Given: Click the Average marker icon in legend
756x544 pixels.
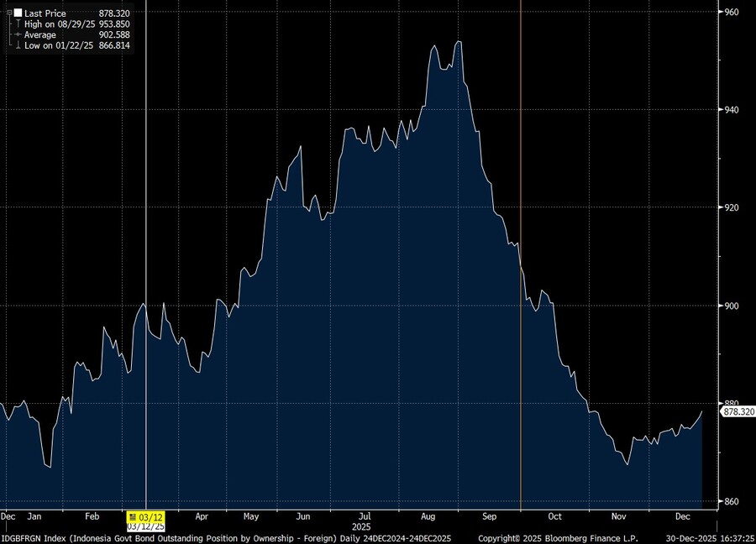Looking at the screenshot, I should [18, 34].
